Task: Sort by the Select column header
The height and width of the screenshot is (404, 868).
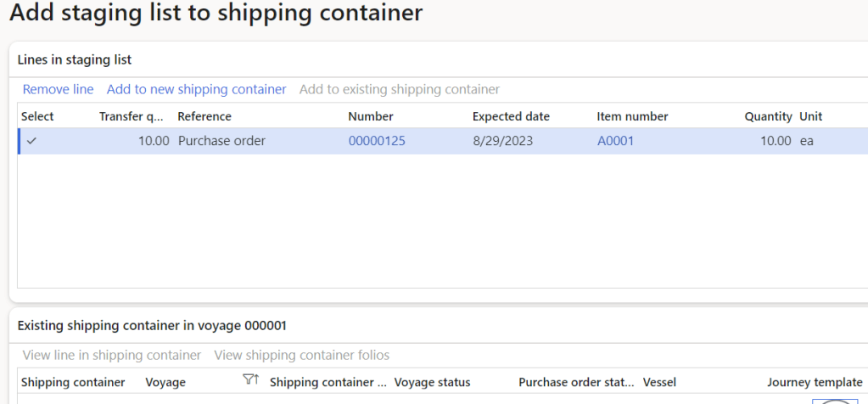Action: point(37,116)
